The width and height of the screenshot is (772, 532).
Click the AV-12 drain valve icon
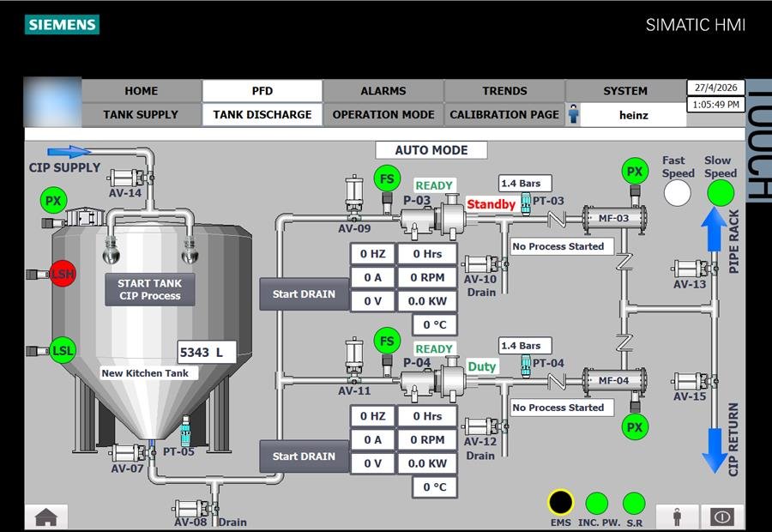coord(485,426)
